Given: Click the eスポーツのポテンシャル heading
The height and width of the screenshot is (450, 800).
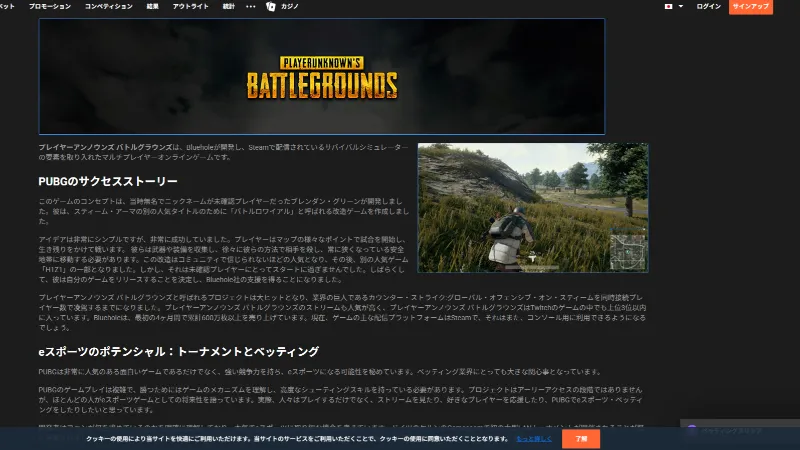Looking at the screenshot, I should coord(179,352).
